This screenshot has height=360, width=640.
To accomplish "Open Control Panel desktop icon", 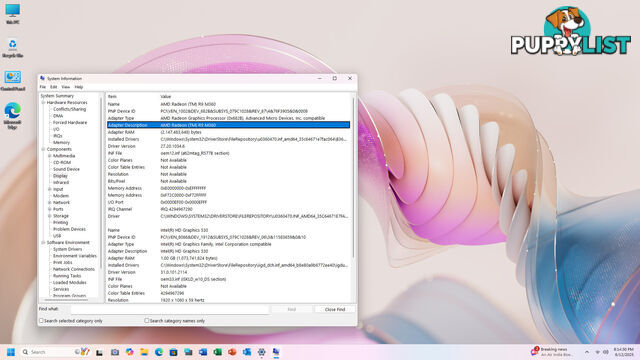I will click(x=13, y=80).
